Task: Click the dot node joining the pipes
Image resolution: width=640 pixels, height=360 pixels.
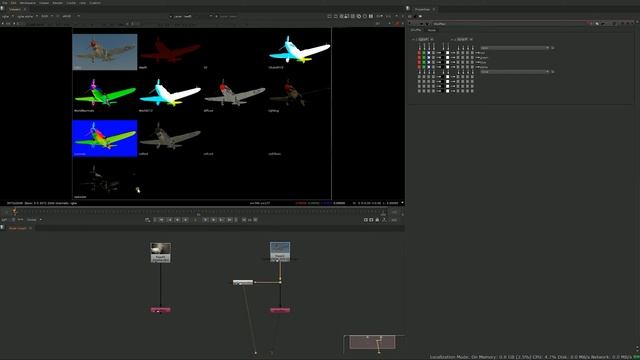Action: tap(280, 282)
